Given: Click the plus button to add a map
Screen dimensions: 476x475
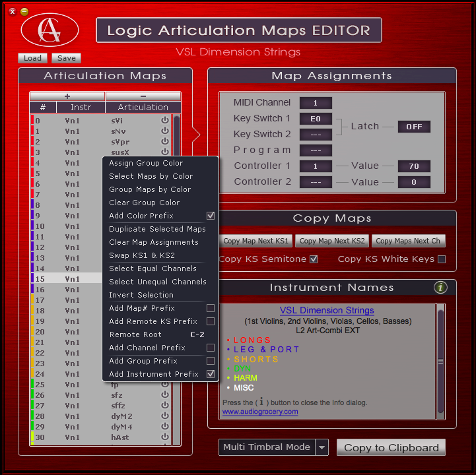Looking at the screenshot, I should point(67,96).
